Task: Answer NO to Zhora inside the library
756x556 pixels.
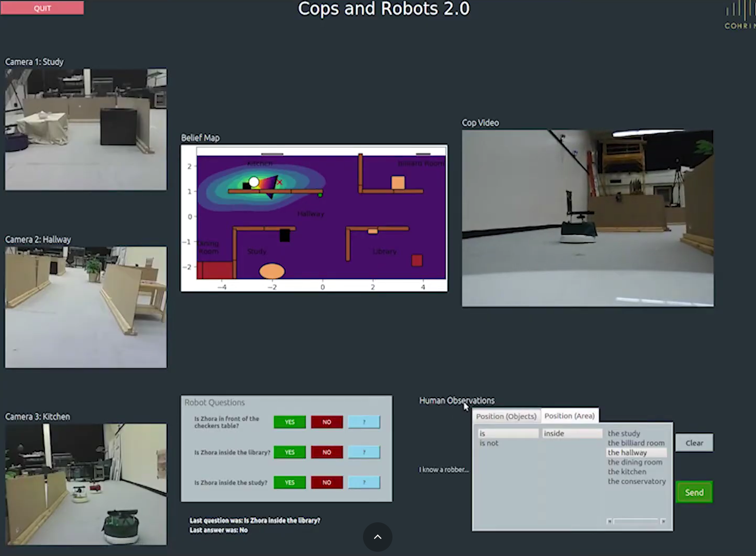Action: [326, 452]
